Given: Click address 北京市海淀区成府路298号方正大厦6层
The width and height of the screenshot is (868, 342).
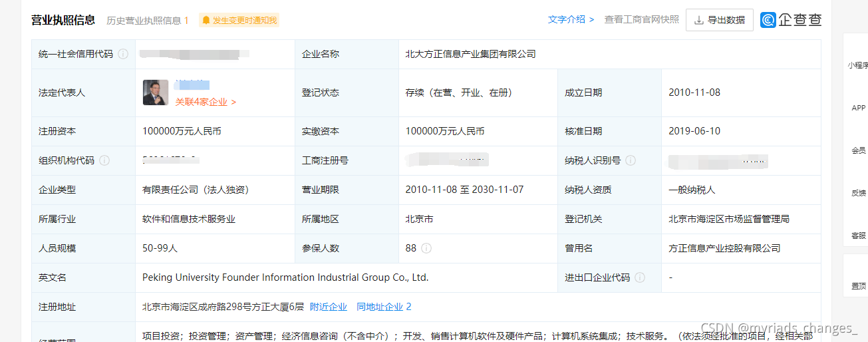Looking at the screenshot, I should (223, 307).
